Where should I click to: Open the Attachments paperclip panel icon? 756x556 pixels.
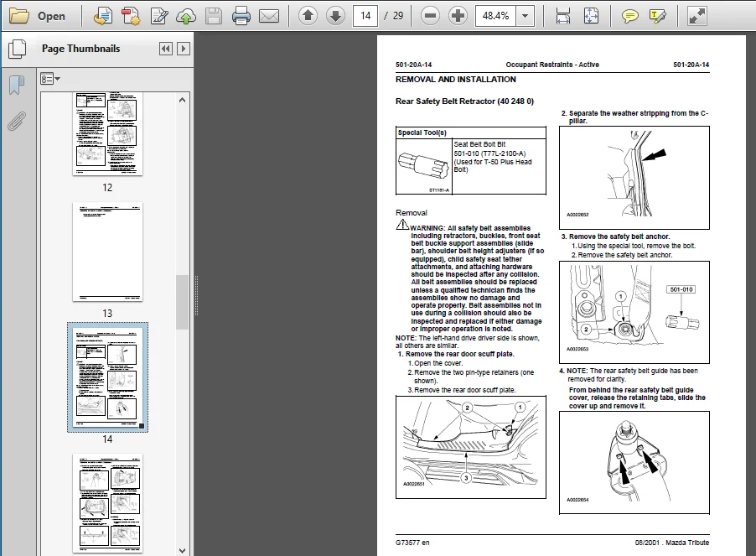(x=17, y=121)
